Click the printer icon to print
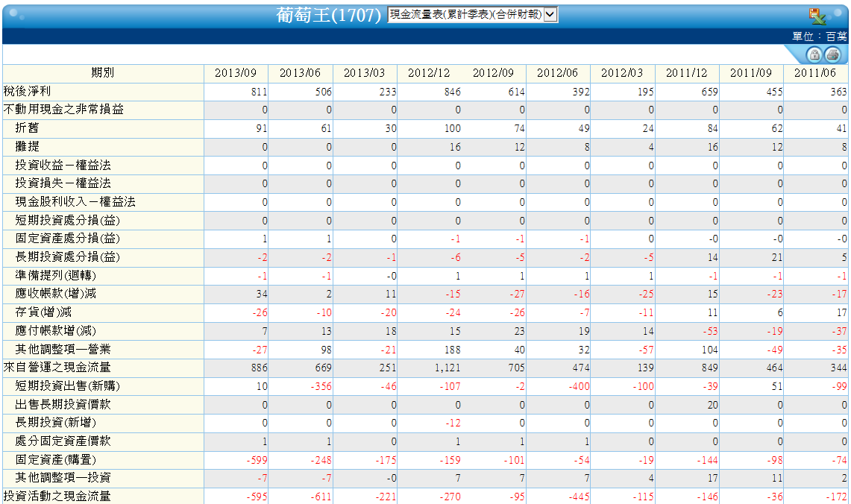 pyautogui.click(x=832, y=54)
